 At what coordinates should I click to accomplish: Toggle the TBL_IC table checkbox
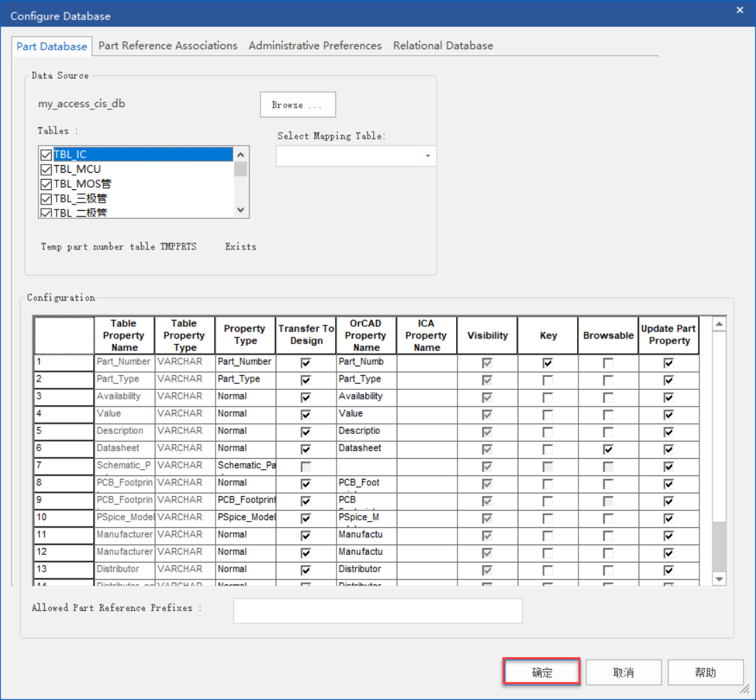tap(46, 155)
